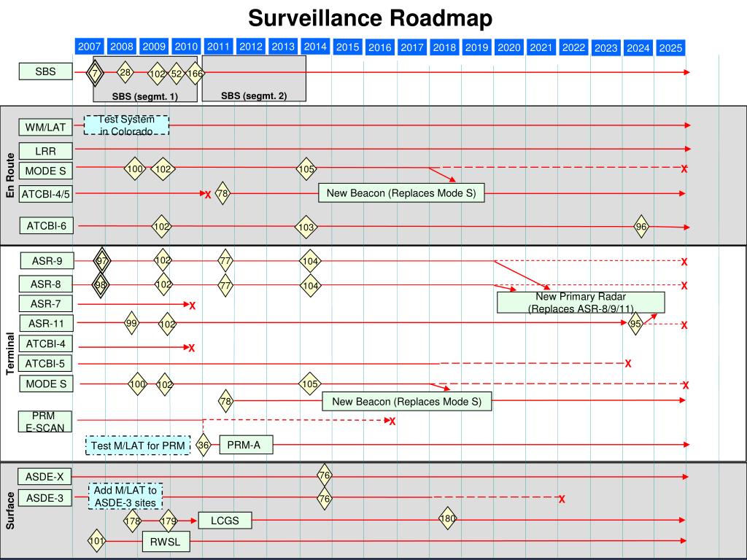Select the ATCBI-5 label box
Image resolution: width=747 pixels, height=560 pixels.
click(x=45, y=363)
